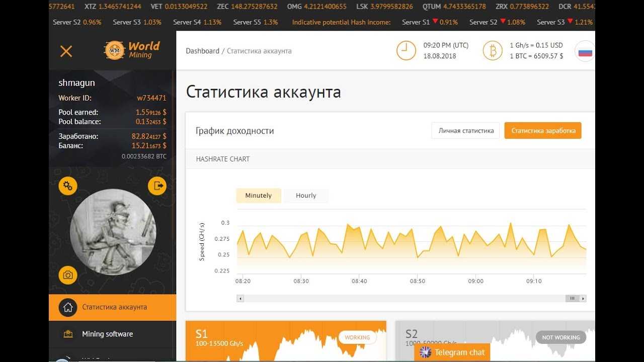
Task: Click the Dashboard breadcrumb link
Action: click(203, 51)
